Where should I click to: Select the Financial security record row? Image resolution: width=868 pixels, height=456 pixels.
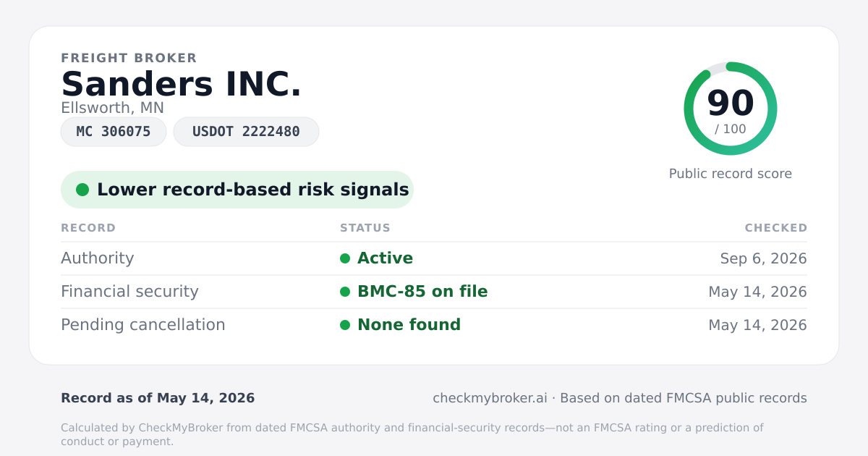(434, 292)
